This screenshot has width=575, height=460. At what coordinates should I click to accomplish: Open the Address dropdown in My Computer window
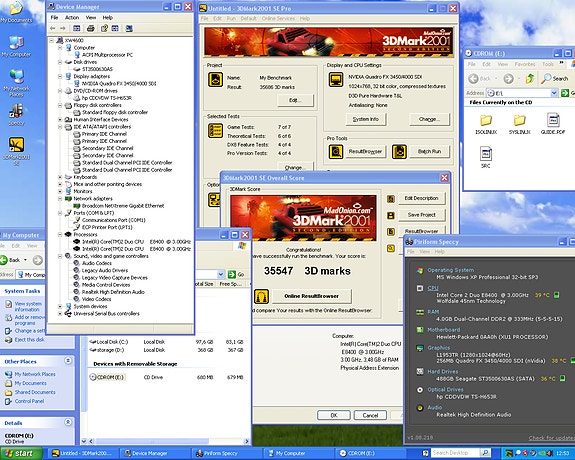coord(221,274)
